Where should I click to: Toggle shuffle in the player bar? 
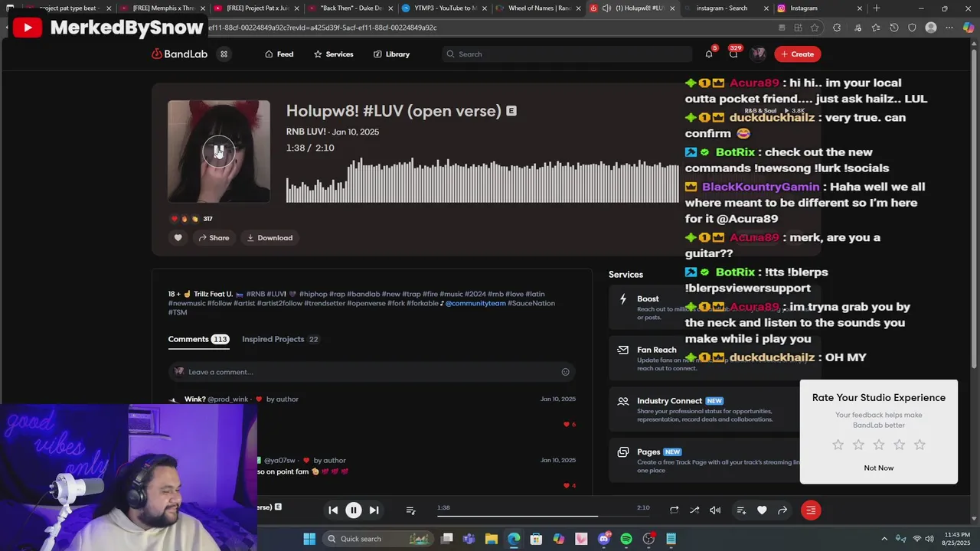tap(694, 510)
